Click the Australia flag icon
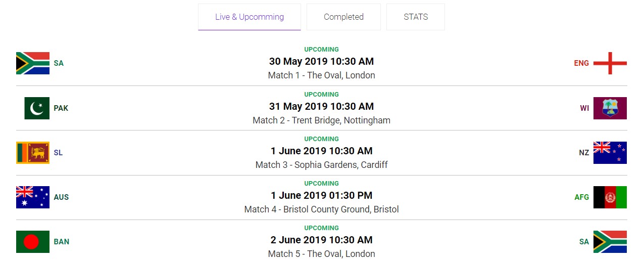The height and width of the screenshot is (261, 644). click(x=33, y=197)
